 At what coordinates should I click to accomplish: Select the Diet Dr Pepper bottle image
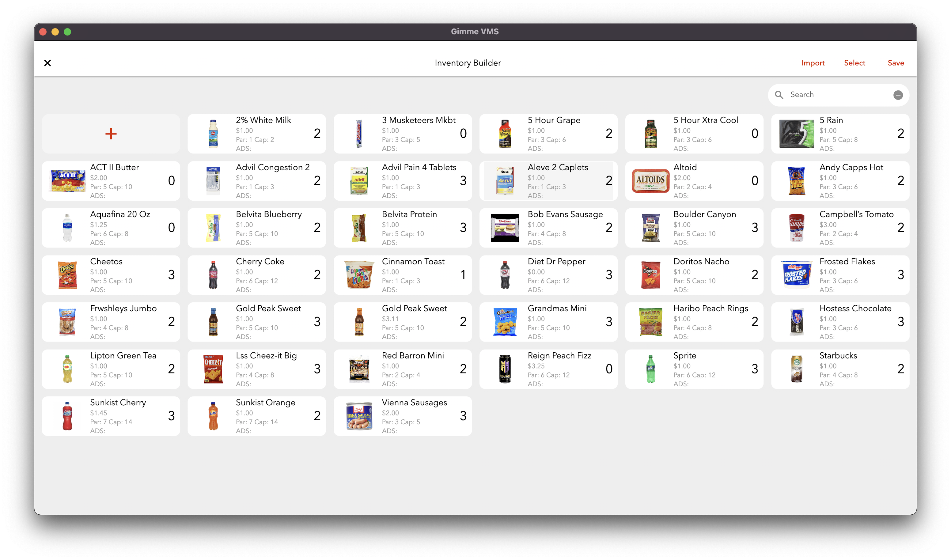[x=505, y=275]
